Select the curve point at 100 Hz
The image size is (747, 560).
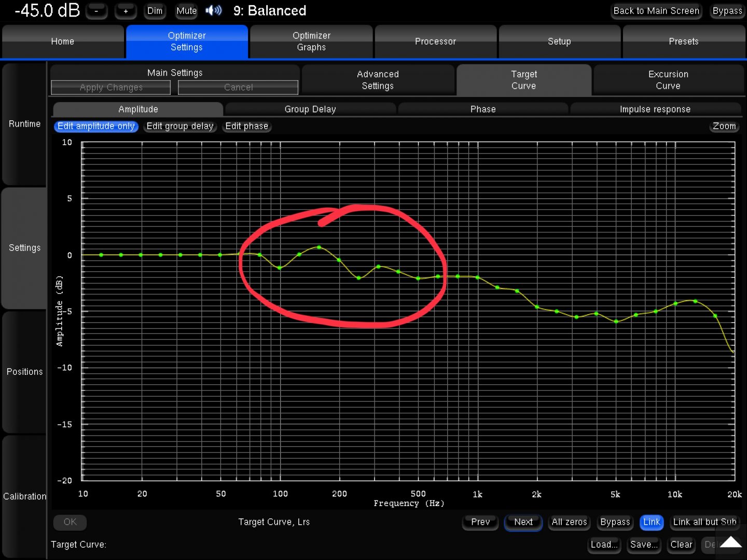tap(280, 268)
